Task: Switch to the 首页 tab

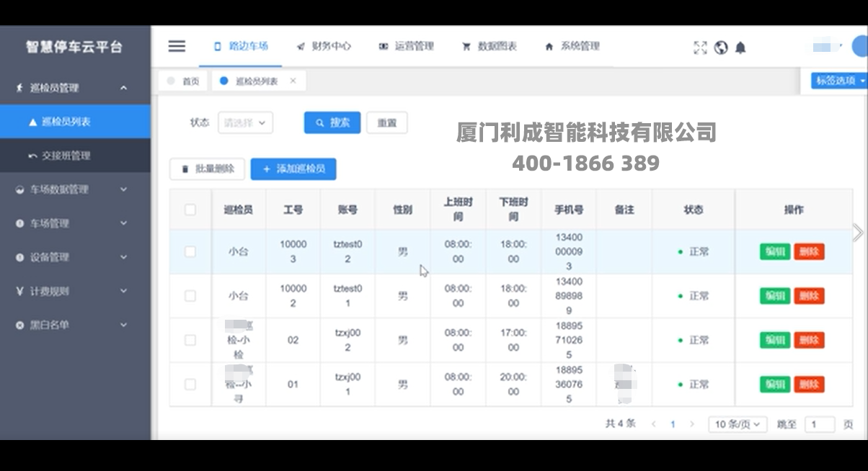Action: click(x=183, y=81)
